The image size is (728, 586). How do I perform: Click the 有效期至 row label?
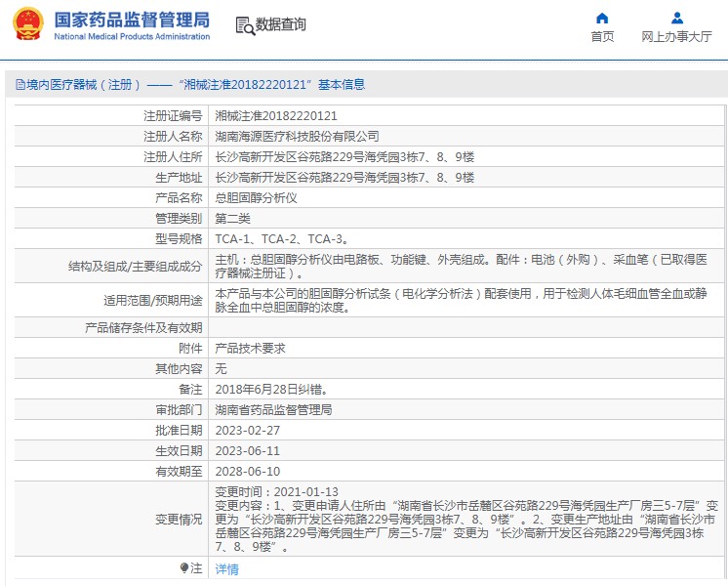pos(179,471)
